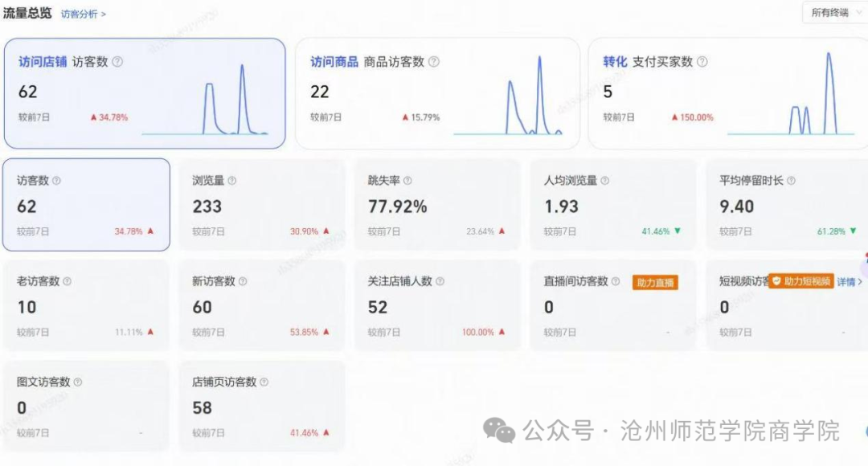
Task: Click help icon next to 跳失率
Action: click(x=407, y=181)
